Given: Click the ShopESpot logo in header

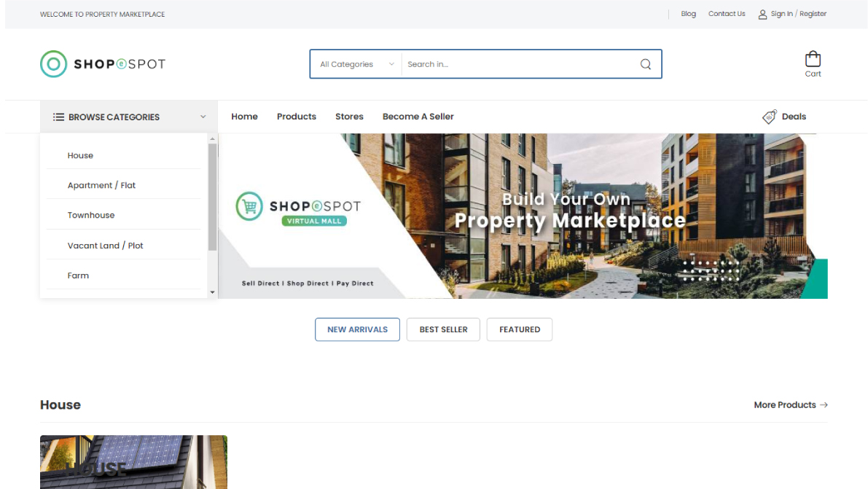Looking at the screenshot, I should (103, 64).
